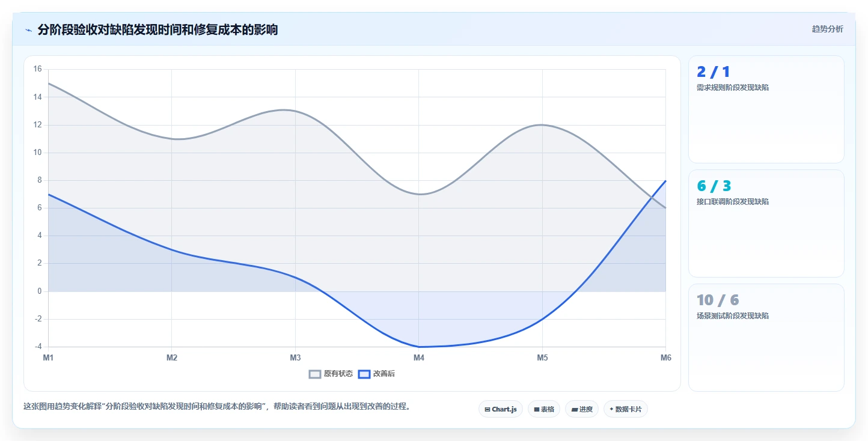Click the gray line's peak at M5
868x441 pixels.
click(542, 125)
